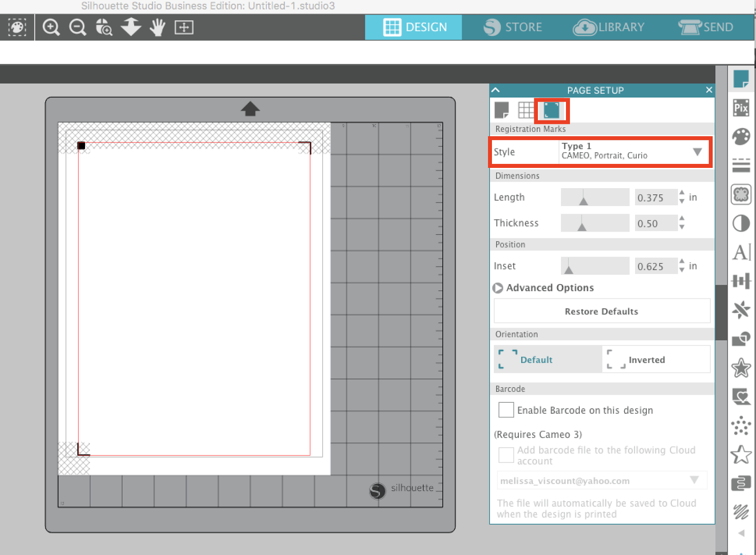Screen dimensions: 756x555
Task: Click the black square registration mark on page
Action: 81,146
